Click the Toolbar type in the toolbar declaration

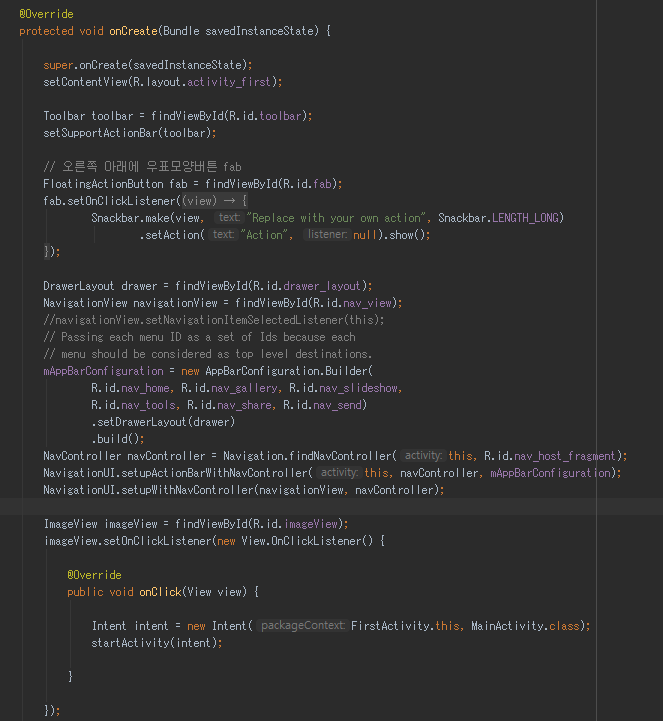64,116
